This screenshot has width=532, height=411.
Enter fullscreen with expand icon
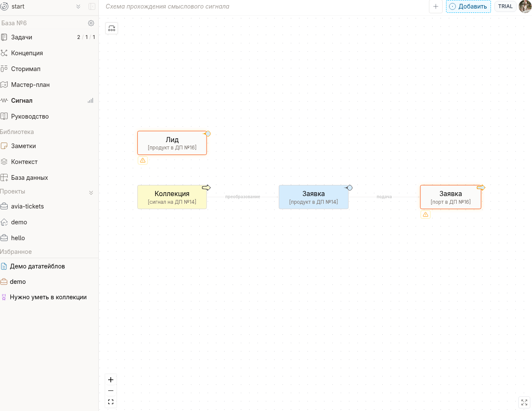click(x=524, y=402)
